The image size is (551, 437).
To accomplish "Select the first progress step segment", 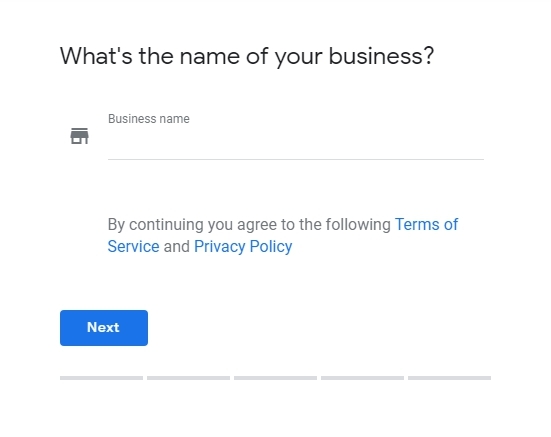I will coord(101,378).
